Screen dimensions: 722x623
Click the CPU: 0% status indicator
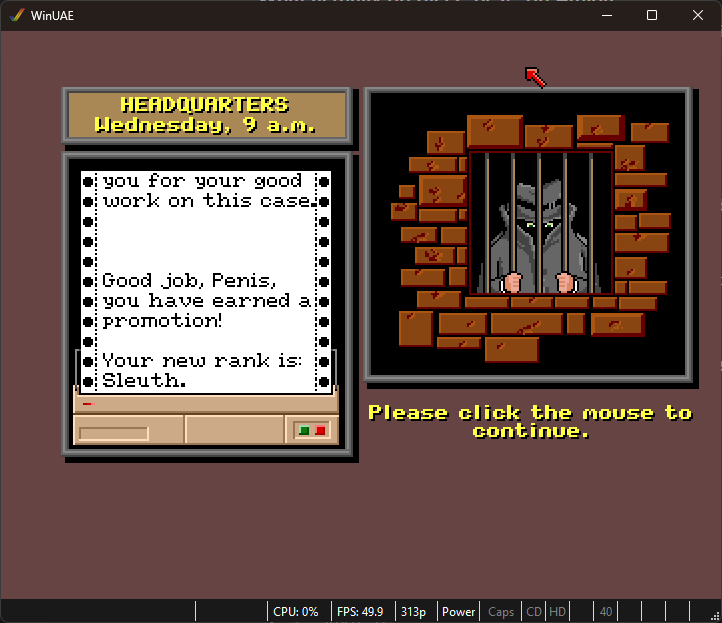click(x=296, y=611)
